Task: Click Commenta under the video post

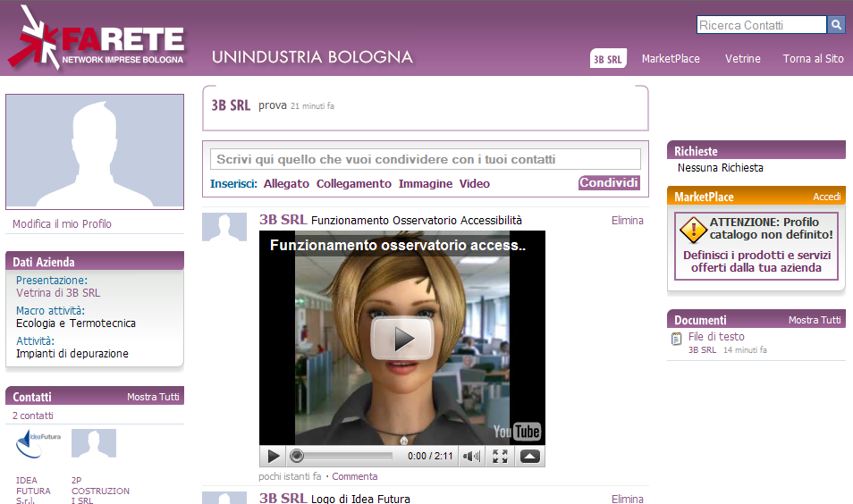Action: (355, 476)
